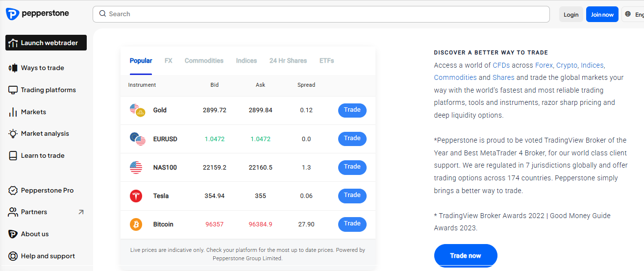Click the Bitcoin ask price 96384.9
This screenshot has width=644, height=271.
260,224
